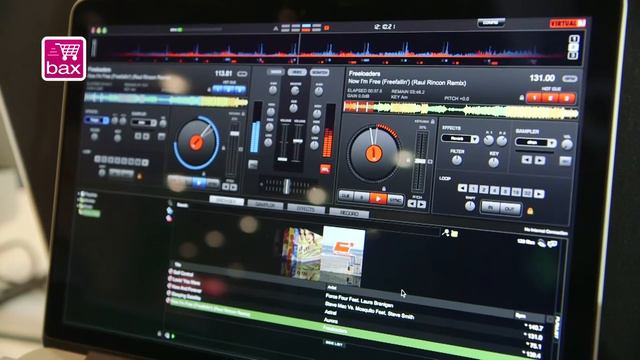Open the Effects tab
This screenshot has height=360, width=640.
pyautogui.click(x=306, y=209)
